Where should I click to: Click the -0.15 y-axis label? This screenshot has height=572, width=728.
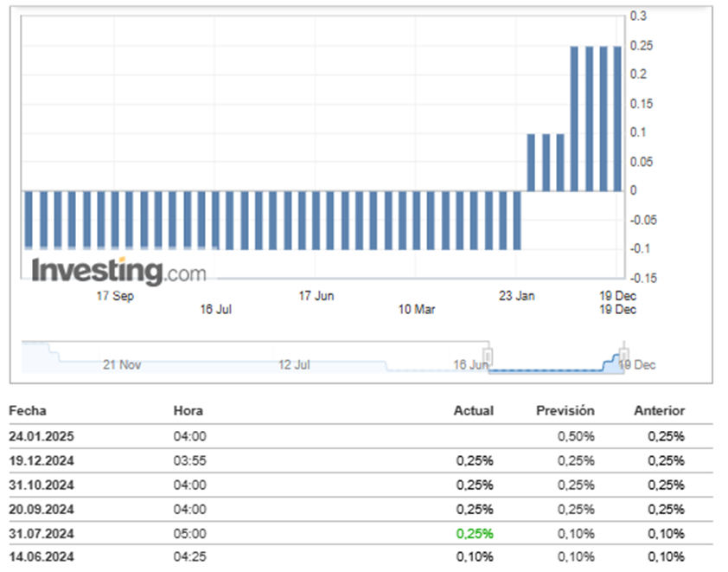(643, 279)
